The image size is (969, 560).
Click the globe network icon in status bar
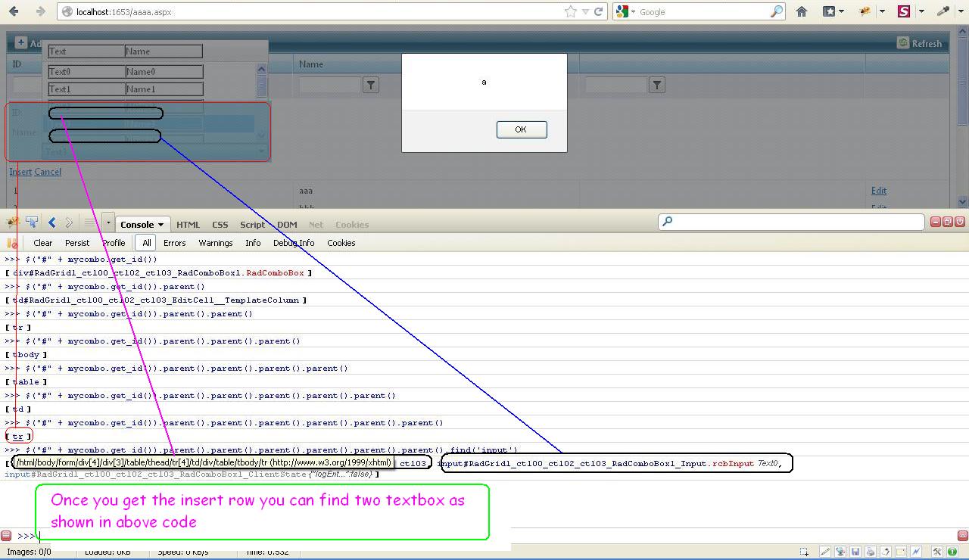tap(840, 552)
